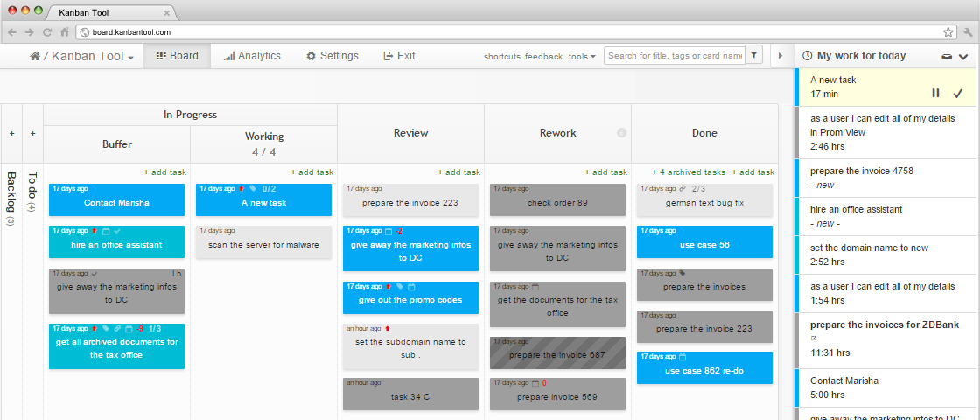Show 4 archived tasks in Done
Screen dimensions: 980x420
pos(688,172)
